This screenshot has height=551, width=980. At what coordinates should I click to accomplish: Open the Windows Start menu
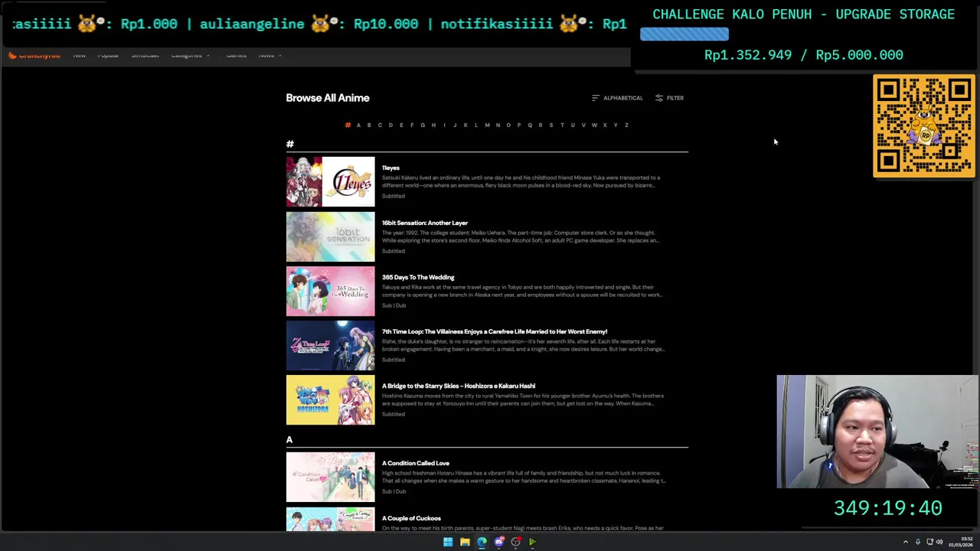tap(448, 542)
